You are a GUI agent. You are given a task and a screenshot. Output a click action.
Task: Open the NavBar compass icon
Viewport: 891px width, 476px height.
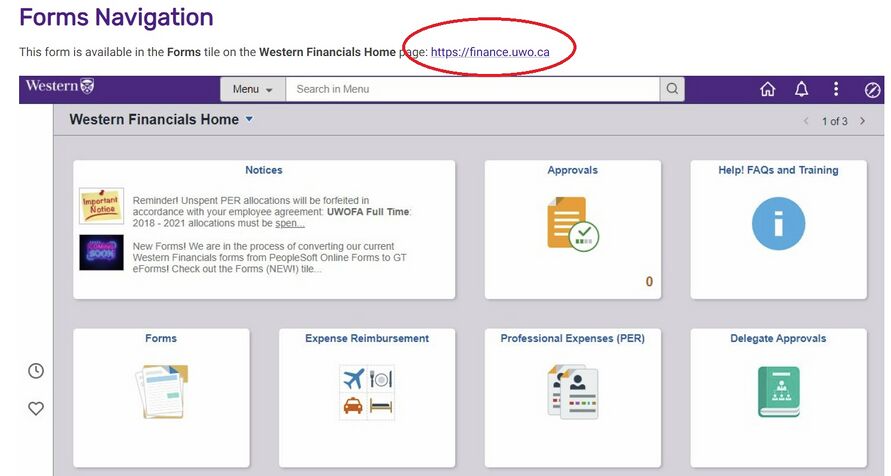872,90
